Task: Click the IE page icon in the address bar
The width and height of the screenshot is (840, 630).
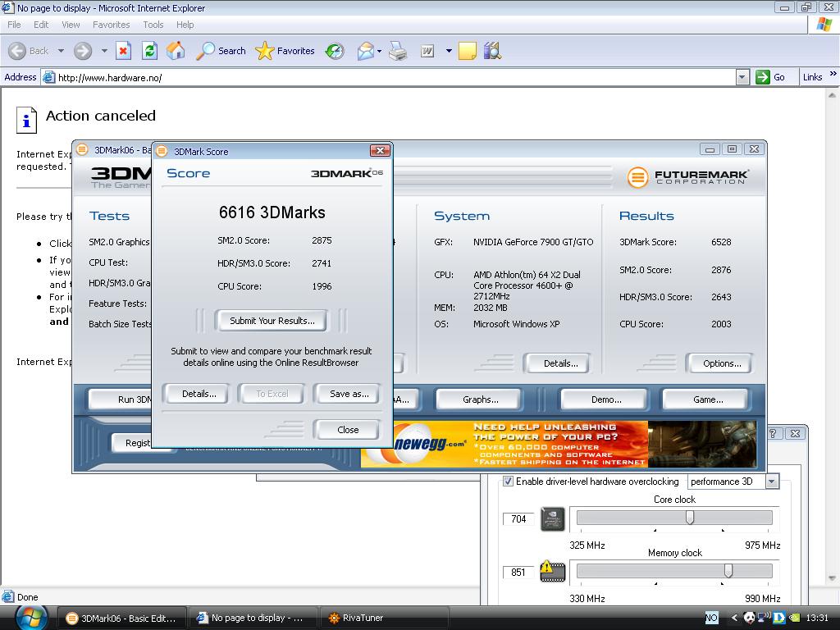Action: [x=48, y=77]
